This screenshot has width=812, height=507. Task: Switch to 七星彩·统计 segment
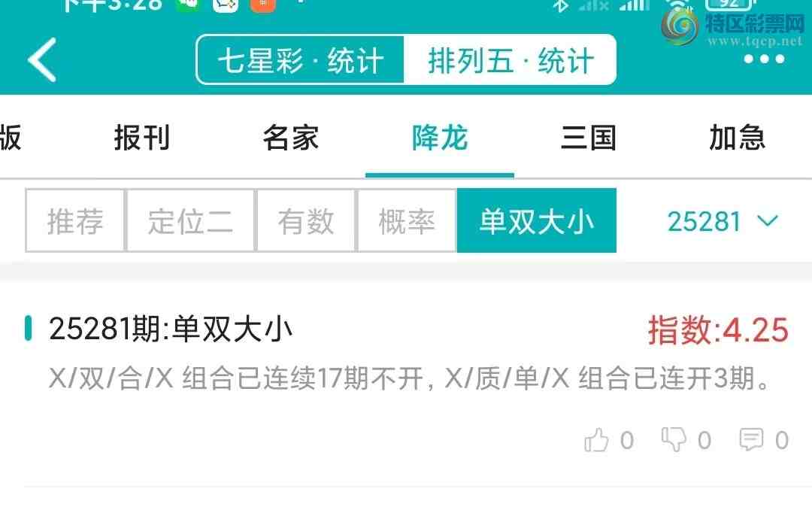[300, 60]
